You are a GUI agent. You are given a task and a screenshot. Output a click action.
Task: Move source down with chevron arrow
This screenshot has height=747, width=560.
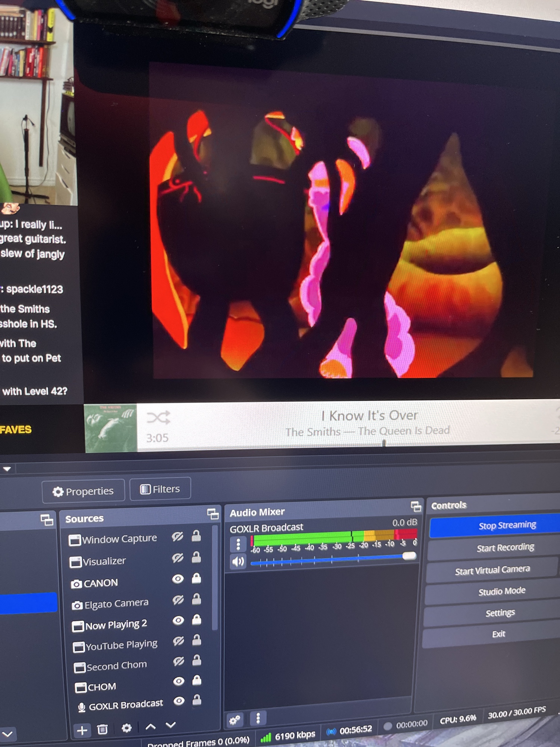click(171, 725)
